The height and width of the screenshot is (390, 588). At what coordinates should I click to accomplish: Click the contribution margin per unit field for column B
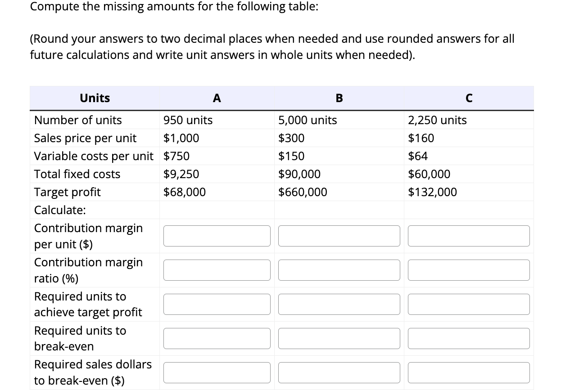[x=339, y=236]
